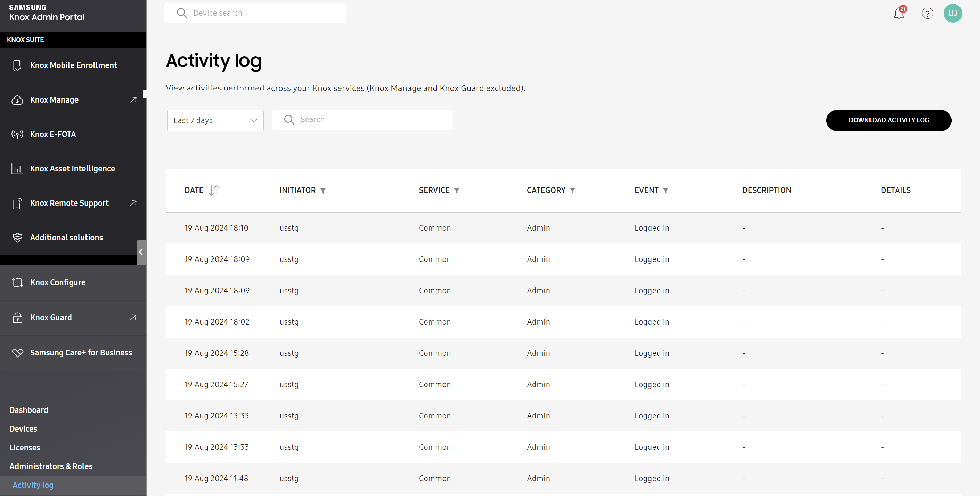Click the Samsung Care+ heart icon
980x496 pixels.
pos(17,353)
